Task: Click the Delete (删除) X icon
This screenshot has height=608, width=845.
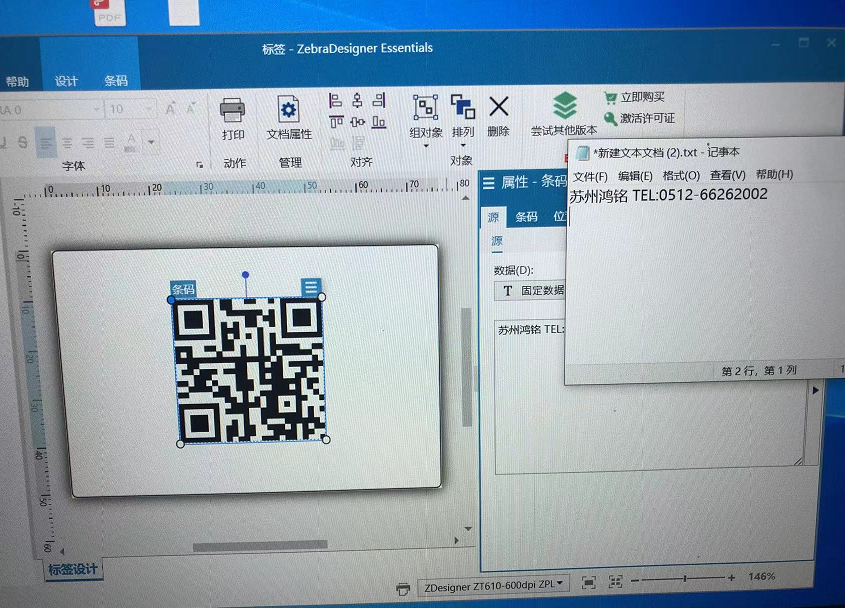Action: click(x=498, y=107)
